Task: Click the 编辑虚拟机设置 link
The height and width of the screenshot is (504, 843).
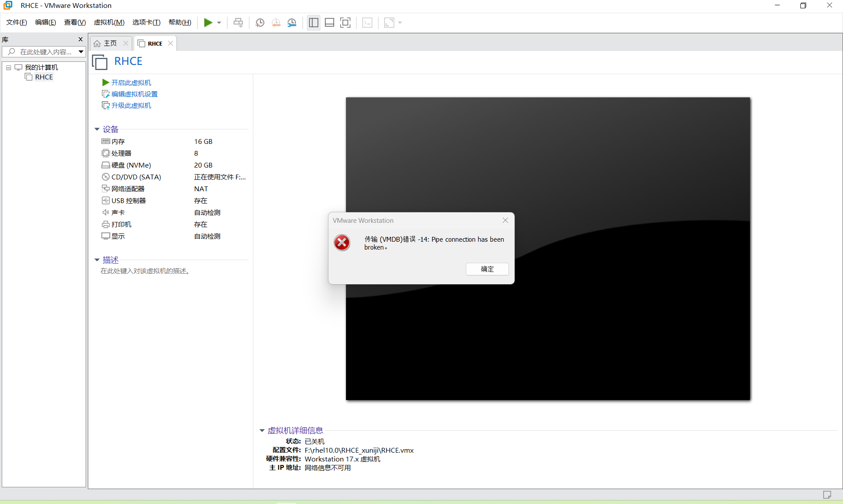Action: pyautogui.click(x=134, y=94)
